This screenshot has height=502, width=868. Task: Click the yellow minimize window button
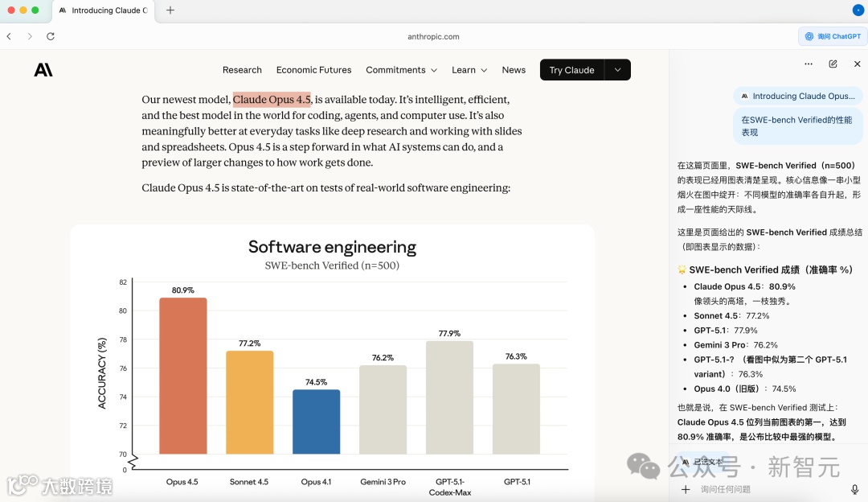click(23, 10)
